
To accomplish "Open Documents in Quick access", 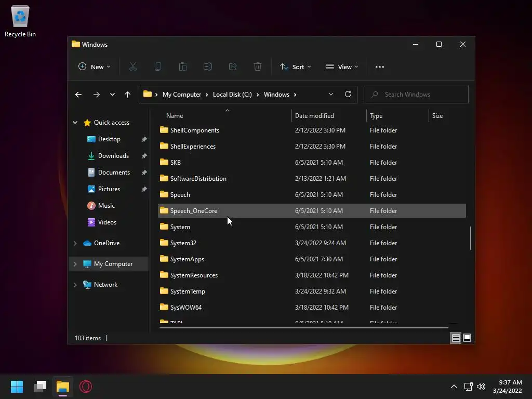I will click(114, 172).
